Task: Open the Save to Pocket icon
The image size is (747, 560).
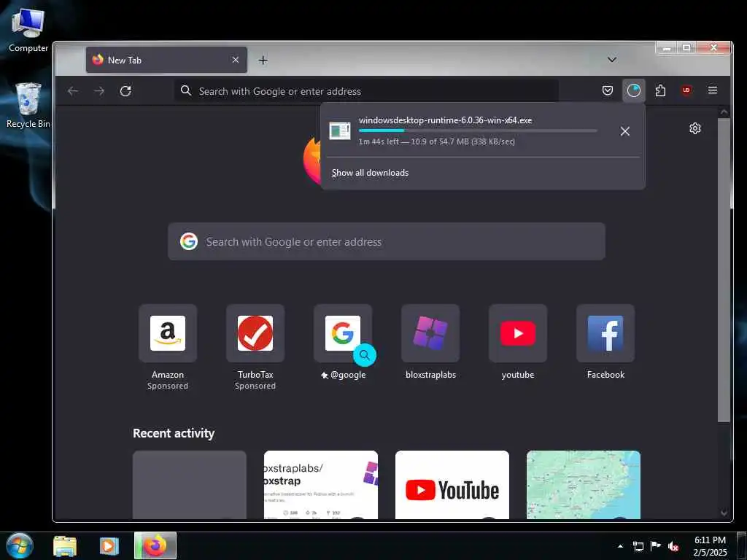Action: click(x=608, y=90)
